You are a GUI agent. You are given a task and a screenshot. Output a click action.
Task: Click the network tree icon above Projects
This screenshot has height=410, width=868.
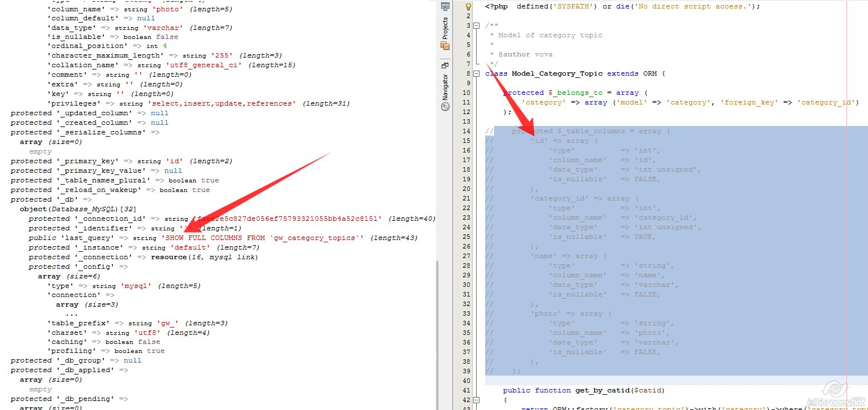point(445,6)
